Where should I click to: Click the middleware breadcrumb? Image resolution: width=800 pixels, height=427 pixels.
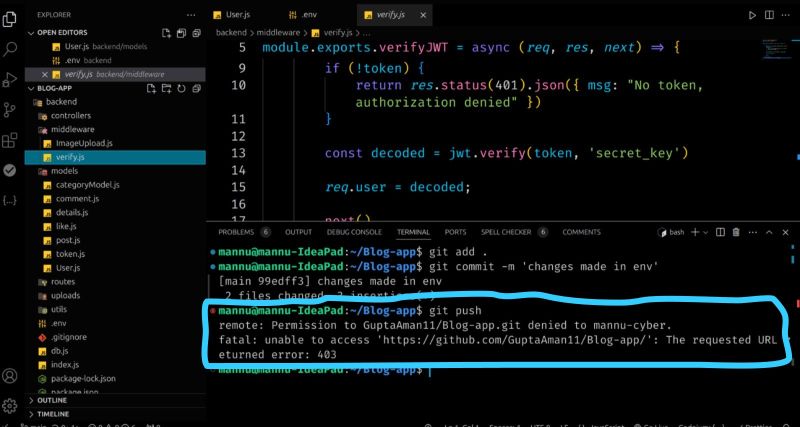click(x=278, y=33)
